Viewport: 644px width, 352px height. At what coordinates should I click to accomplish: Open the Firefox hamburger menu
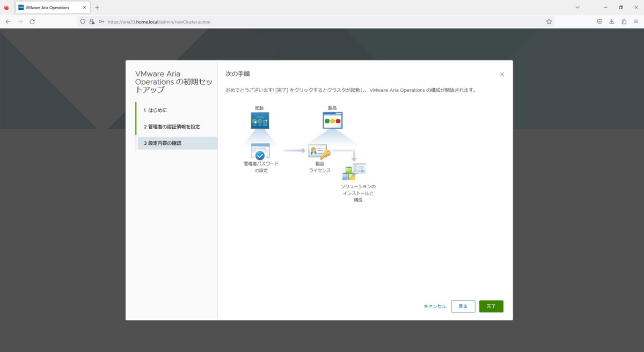click(636, 21)
